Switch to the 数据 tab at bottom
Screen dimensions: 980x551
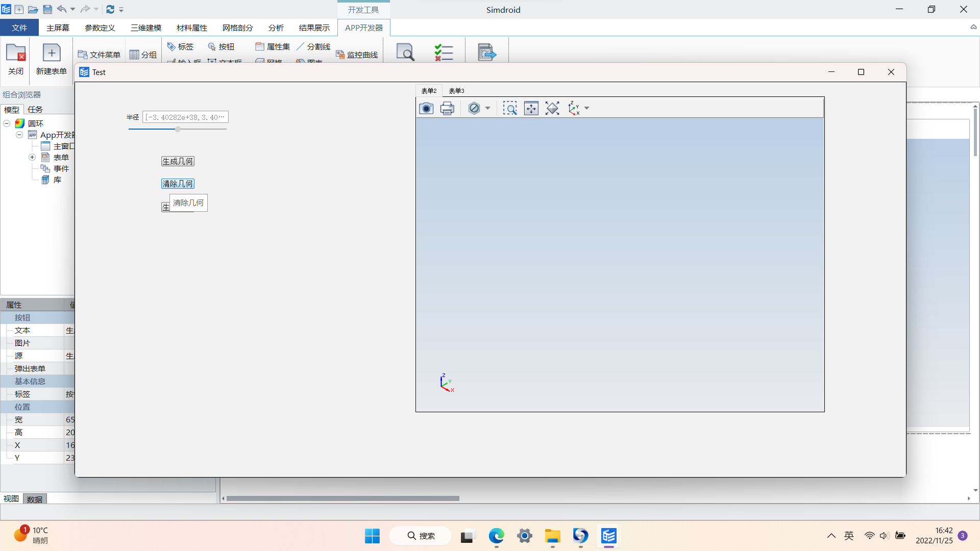click(x=35, y=499)
